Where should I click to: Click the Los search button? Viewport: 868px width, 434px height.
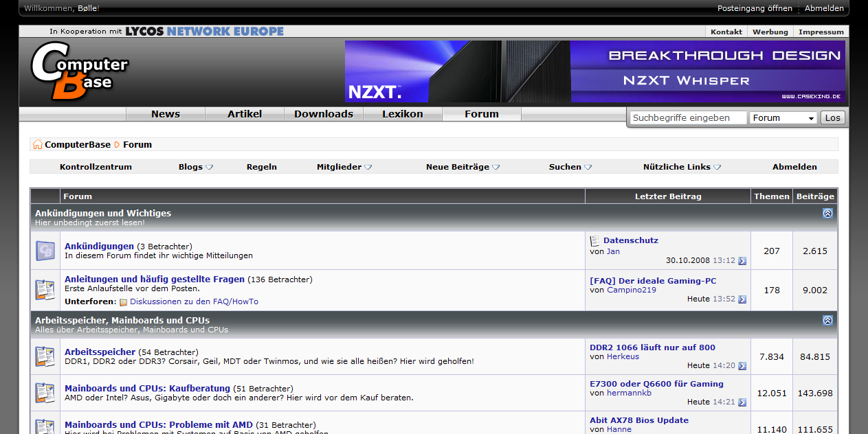(x=833, y=118)
